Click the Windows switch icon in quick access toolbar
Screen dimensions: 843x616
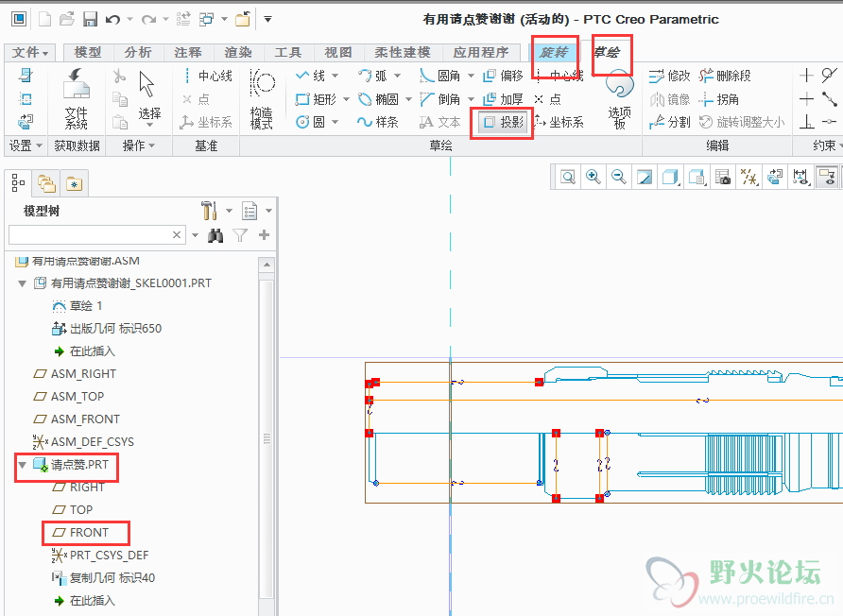click(x=206, y=20)
